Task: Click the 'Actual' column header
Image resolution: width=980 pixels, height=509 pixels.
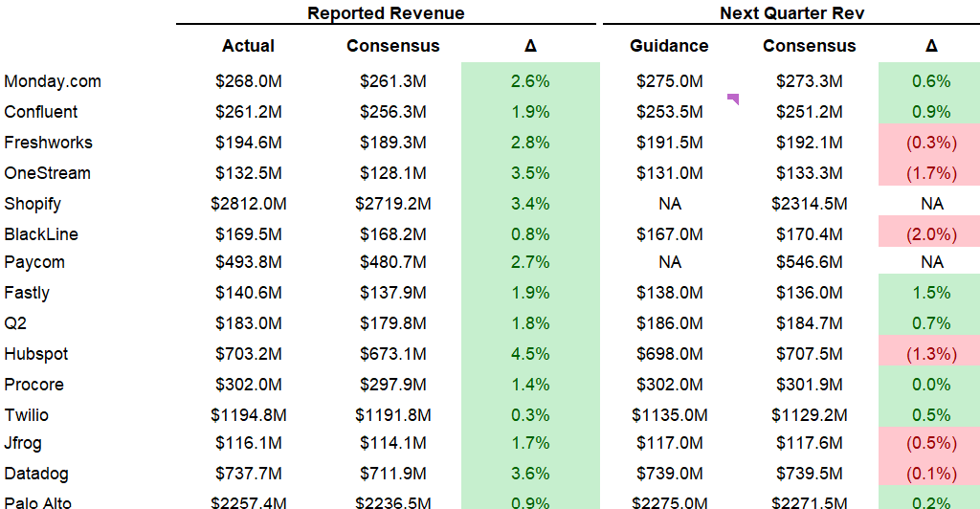Action: click(x=248, y=46)
